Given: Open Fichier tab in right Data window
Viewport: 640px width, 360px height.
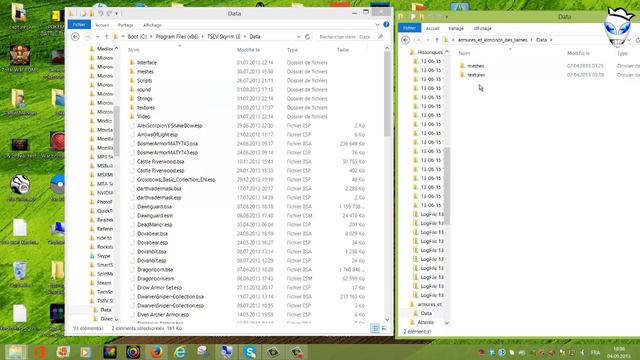Looking at the screenshot, I should pos(409,28).
